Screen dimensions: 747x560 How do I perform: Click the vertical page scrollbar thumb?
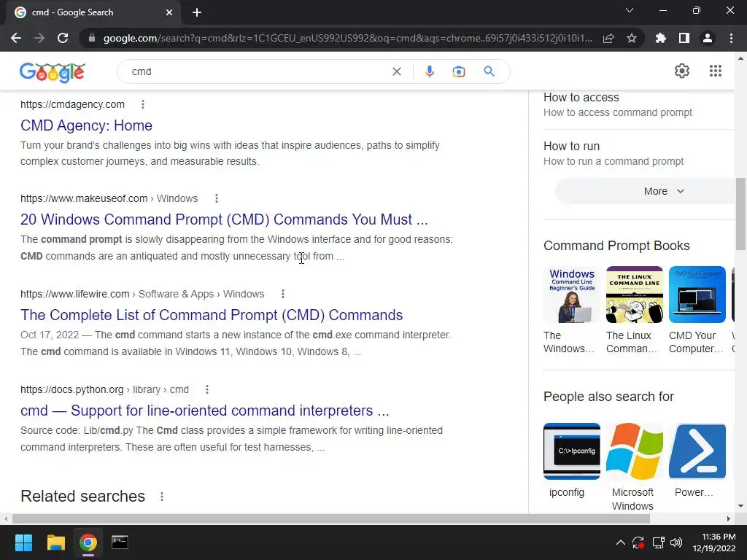pos(740,214)
